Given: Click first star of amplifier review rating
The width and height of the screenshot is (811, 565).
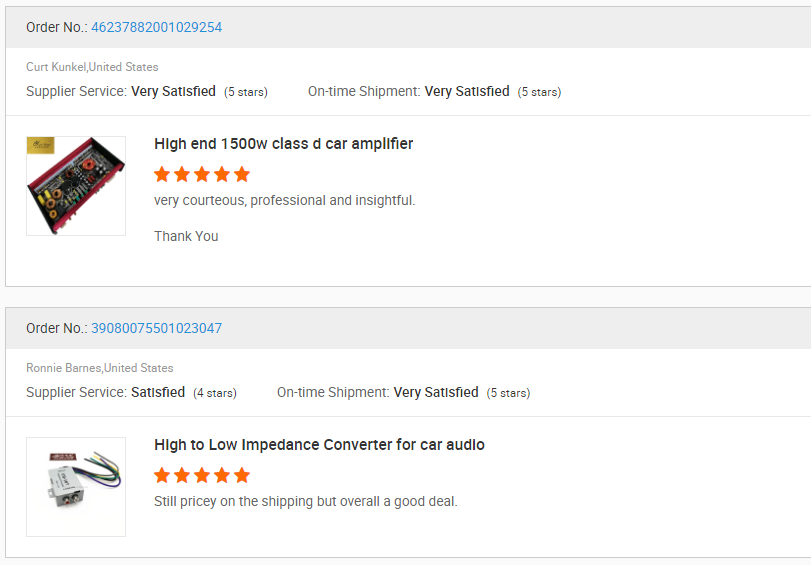Looking at the screenshot, I should pos(162,174).
